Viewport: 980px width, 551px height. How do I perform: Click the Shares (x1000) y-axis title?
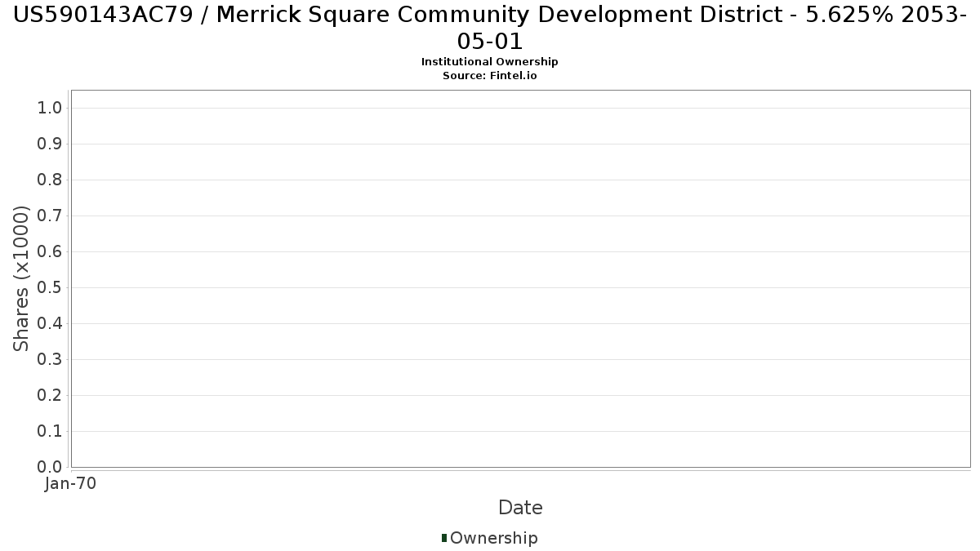pos(22,278)
